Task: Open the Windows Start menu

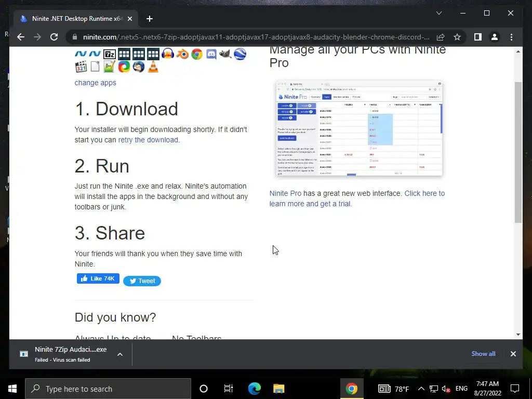Action: [x=12, y=389]
